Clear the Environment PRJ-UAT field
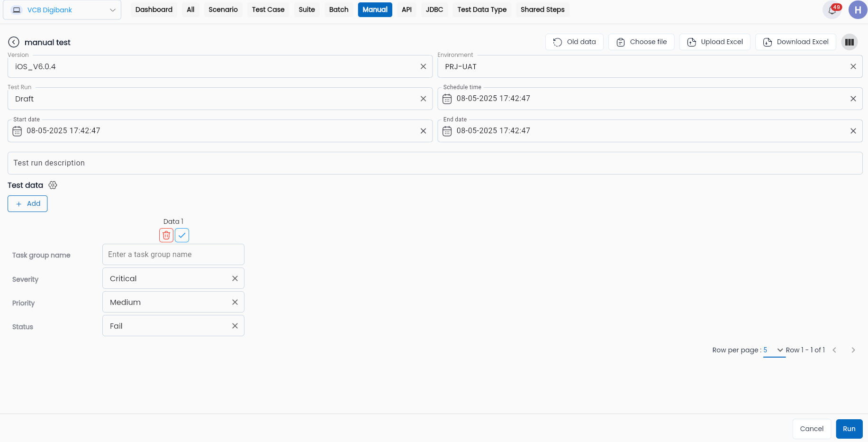This screenshot has height=442, width=868. click(853, 66)
